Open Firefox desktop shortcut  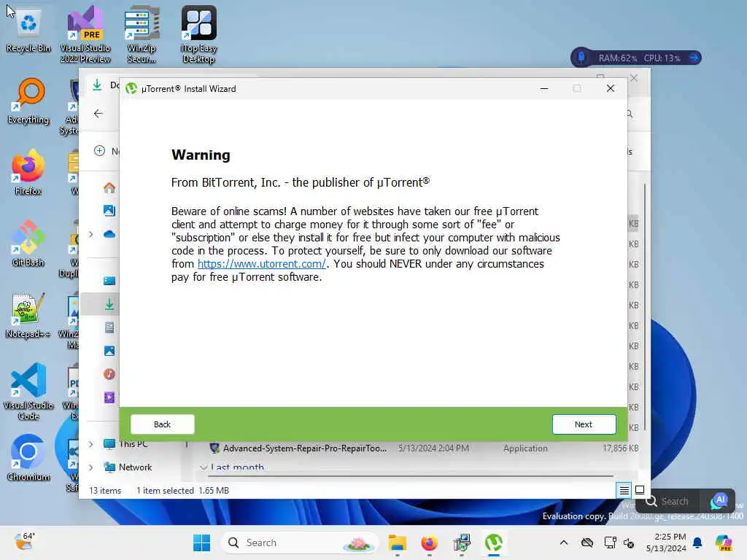point(28,173)
